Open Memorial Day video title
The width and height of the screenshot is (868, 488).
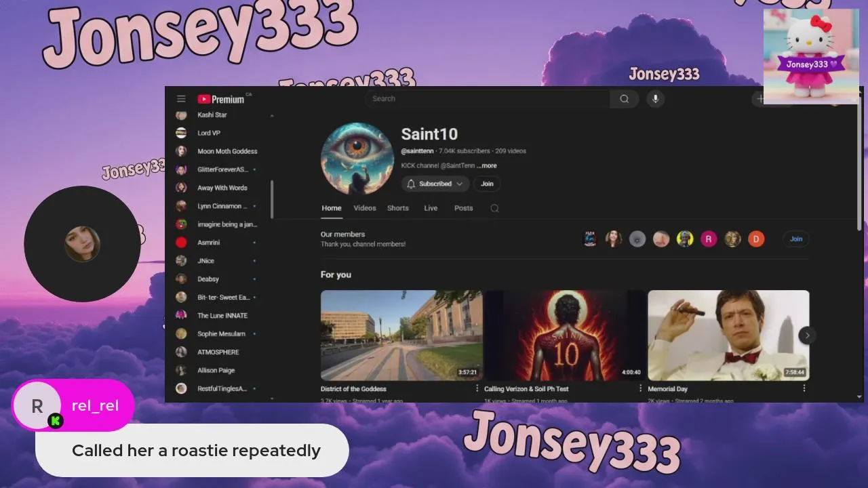point(667,389)
